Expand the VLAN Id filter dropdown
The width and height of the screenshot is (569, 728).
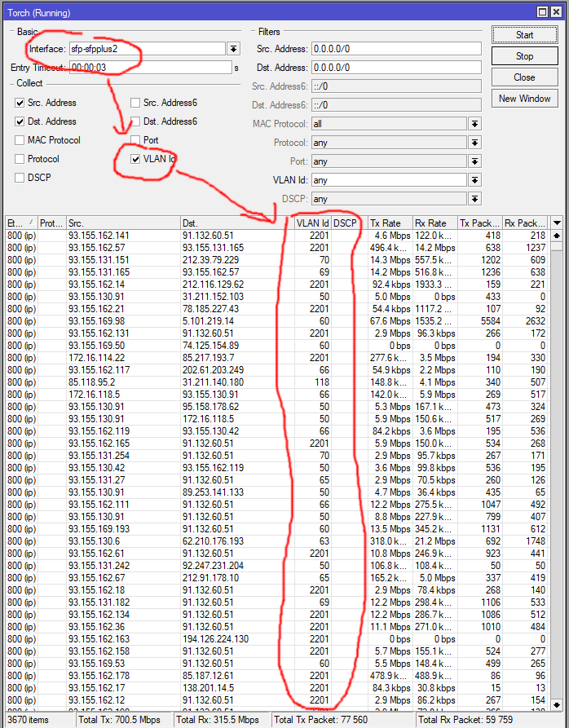tap(474, 180)
